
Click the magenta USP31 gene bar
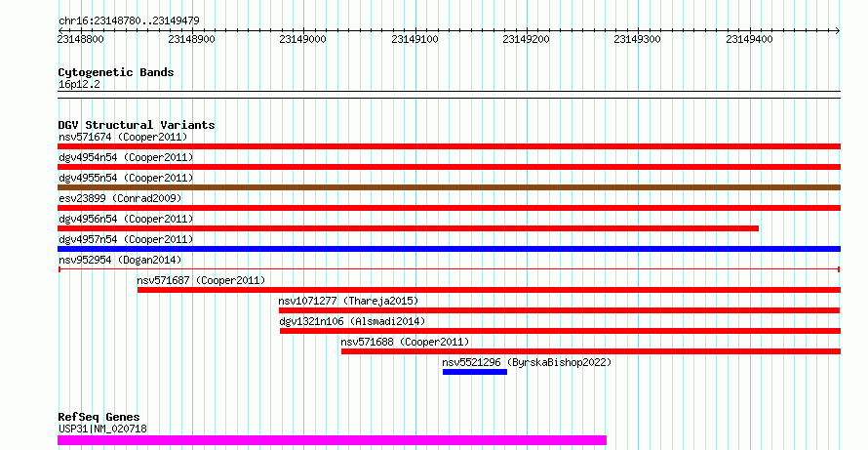[x=333, y=440]
